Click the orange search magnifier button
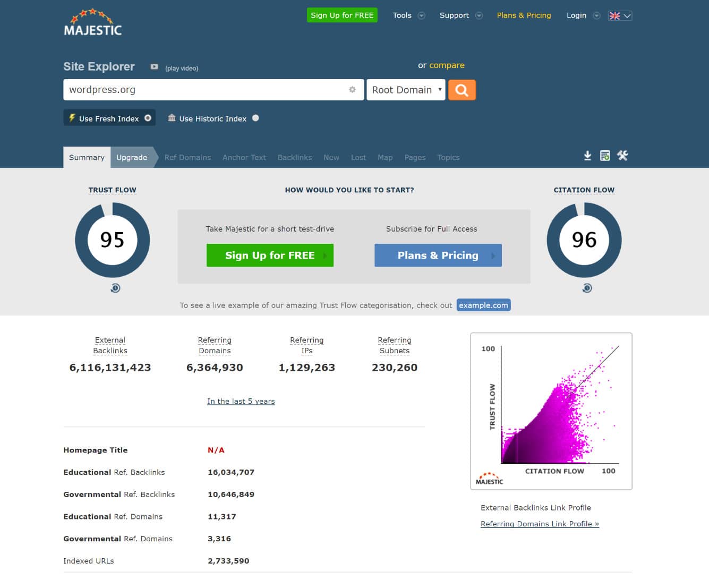This screenshot has height=588, width=709. (461, 90)
